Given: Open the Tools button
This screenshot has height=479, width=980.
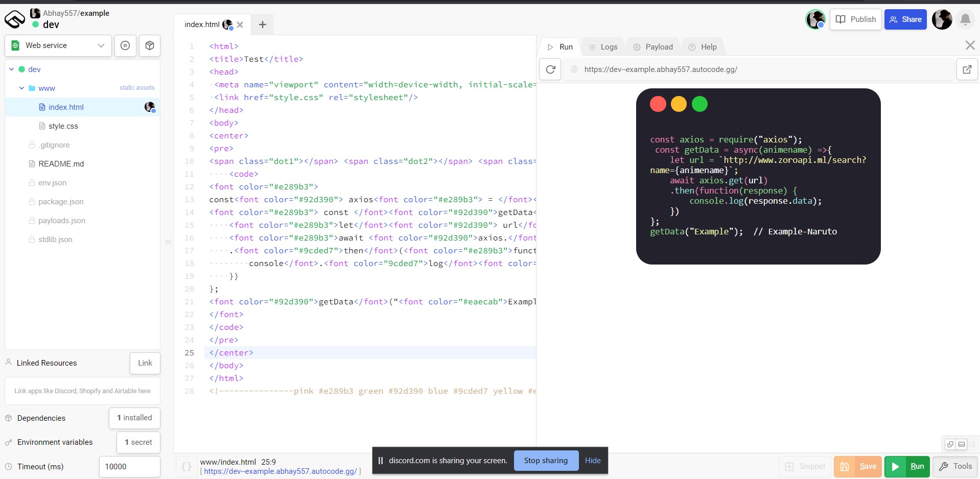Looking at the screenshot, I should coord(955,466).
